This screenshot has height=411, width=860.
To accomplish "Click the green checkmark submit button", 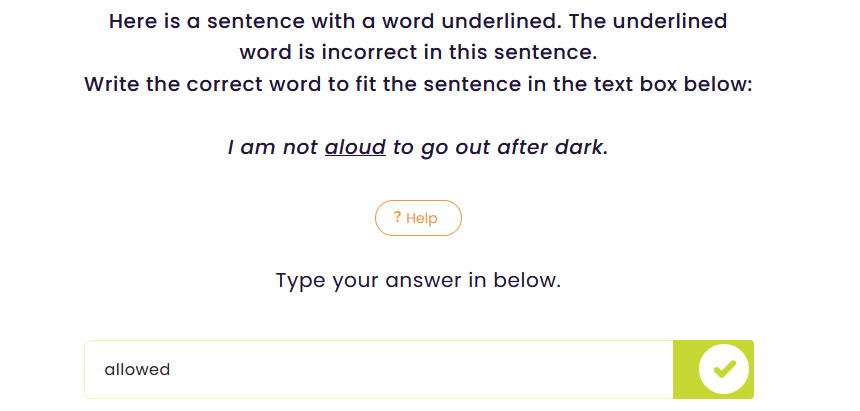I will point(724,369).
